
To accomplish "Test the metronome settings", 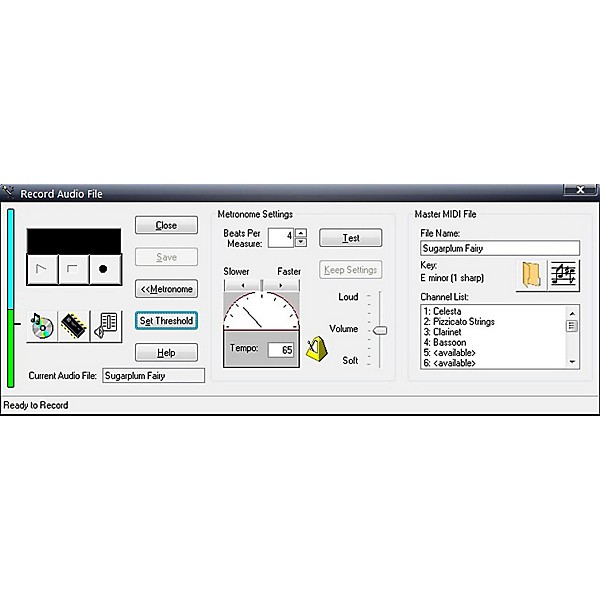I will pyautogui.click(x=351, y=238).
